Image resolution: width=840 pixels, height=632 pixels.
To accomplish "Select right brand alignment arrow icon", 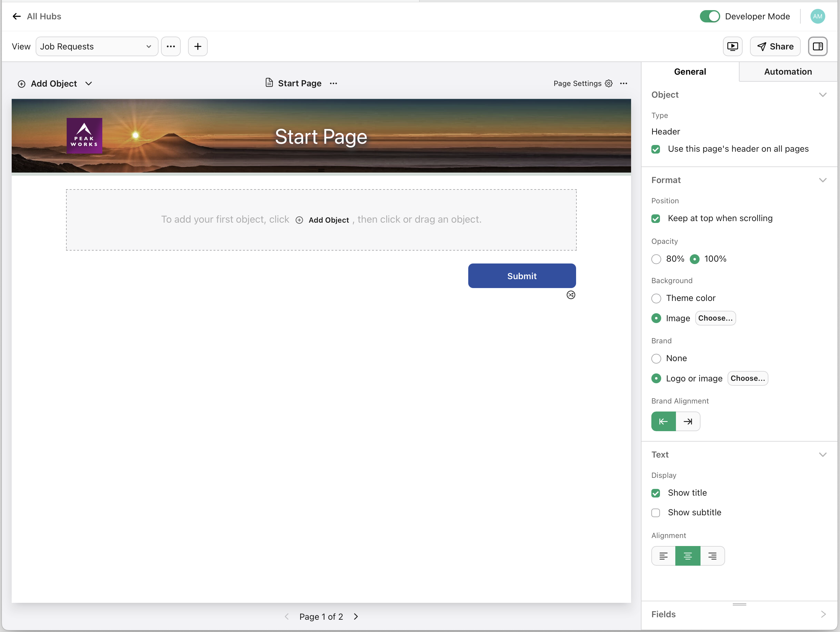I will 688,421.
